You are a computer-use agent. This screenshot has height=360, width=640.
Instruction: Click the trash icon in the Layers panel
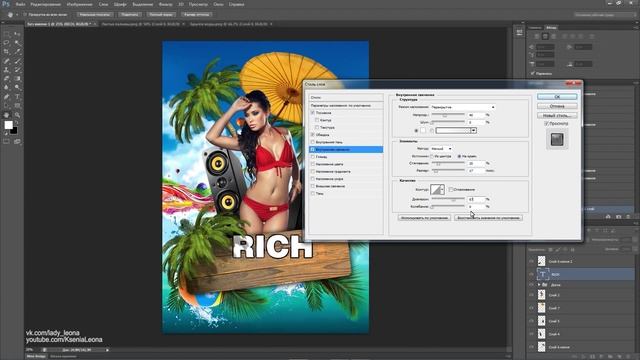click(x=628, y=357)
